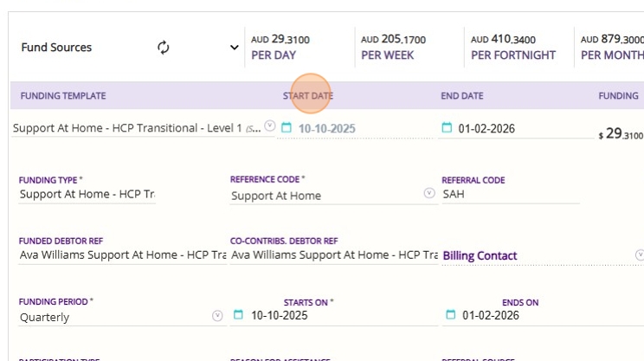This screenshot has height=361, width=644.
Task: Expand the Funding Period dropdown arrow
Action: [x=217, y=316]
